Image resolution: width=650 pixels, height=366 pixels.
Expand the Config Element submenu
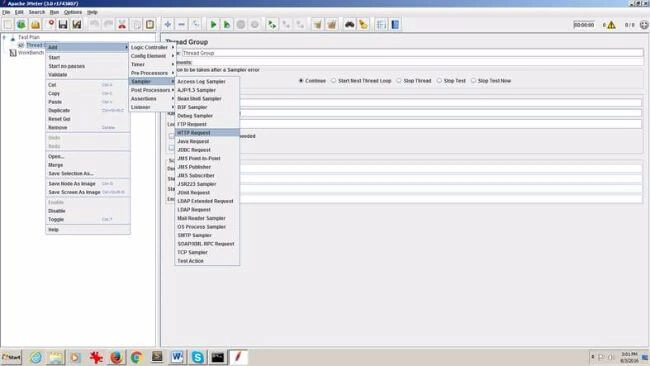click(x=152, y=56)
